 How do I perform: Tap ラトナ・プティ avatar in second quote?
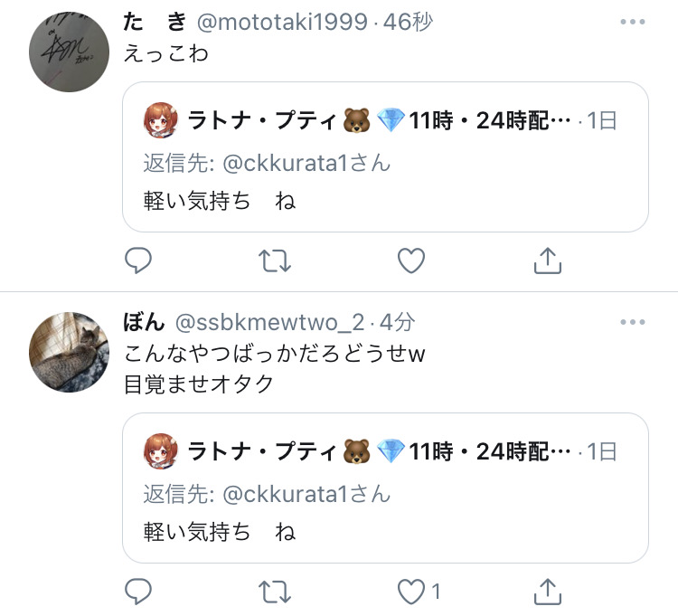tap(160, 451)
